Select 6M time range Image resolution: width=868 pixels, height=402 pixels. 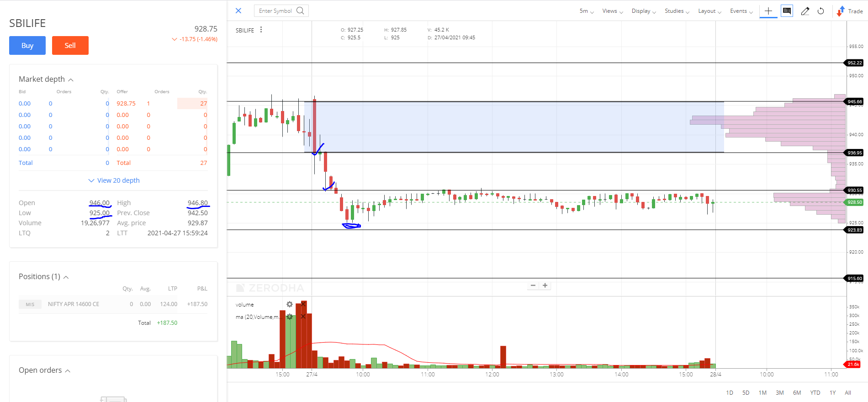[797, 393]
